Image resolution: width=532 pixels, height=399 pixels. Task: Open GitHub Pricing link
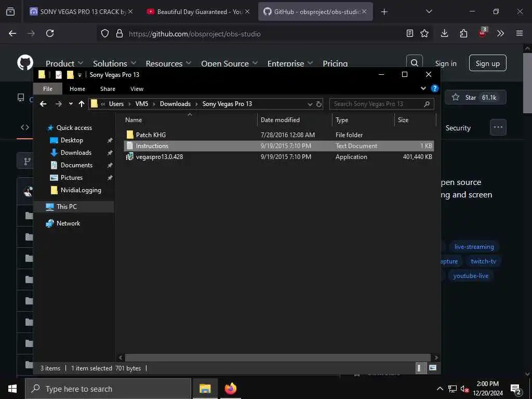[x=335, y=63]
